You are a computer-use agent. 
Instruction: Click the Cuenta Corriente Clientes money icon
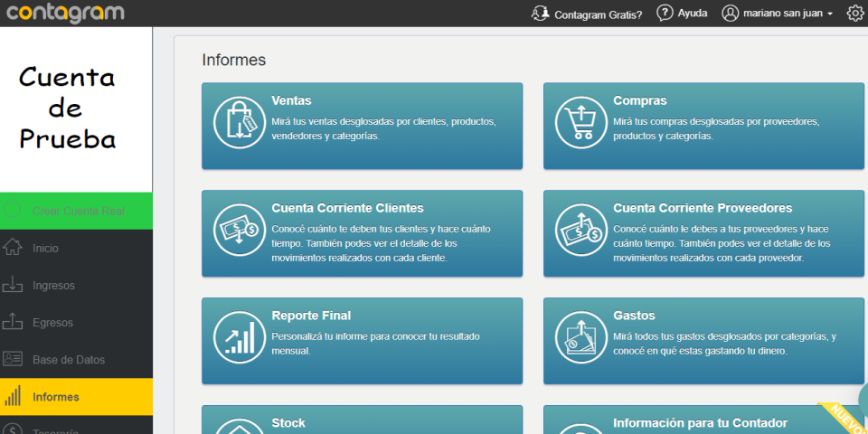click(239, 230)
